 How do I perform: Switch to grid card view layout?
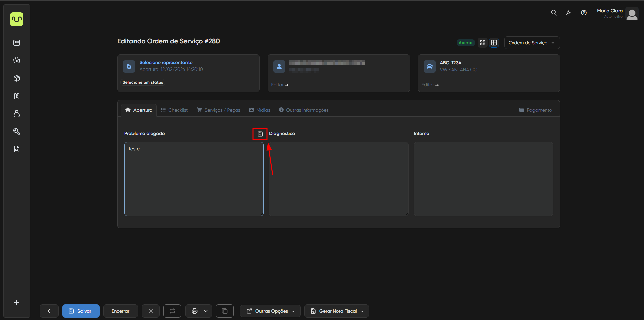483,43
